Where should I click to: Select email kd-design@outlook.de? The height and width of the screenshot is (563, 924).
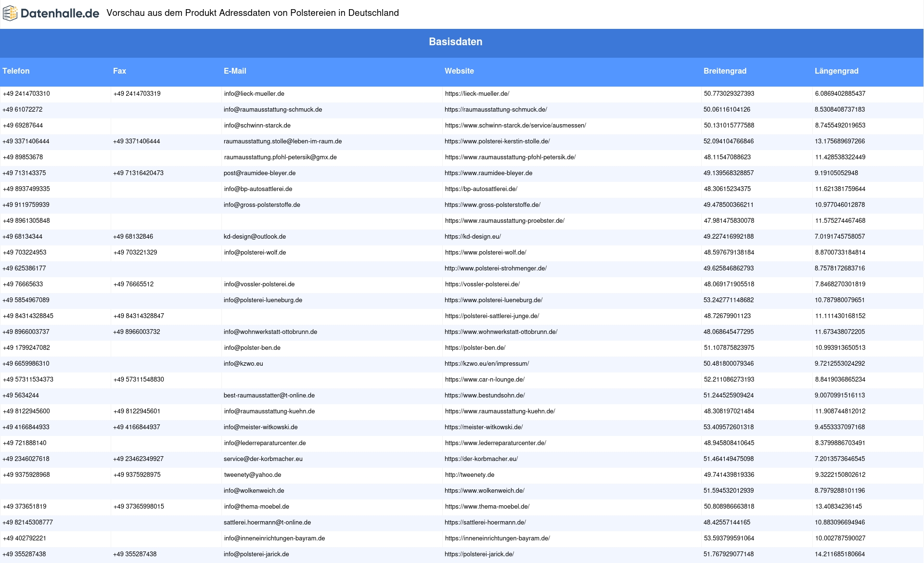(255, 237)
